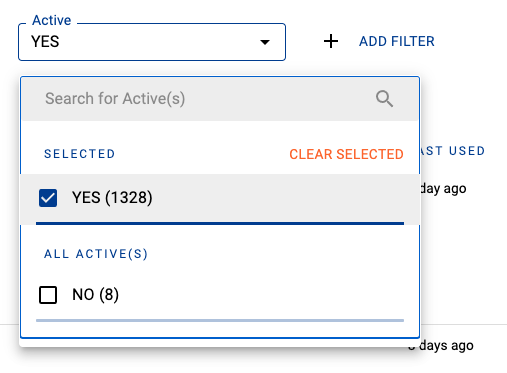Click the SELECTED section heading
This screenshot has width=507, height=373.
80,154
